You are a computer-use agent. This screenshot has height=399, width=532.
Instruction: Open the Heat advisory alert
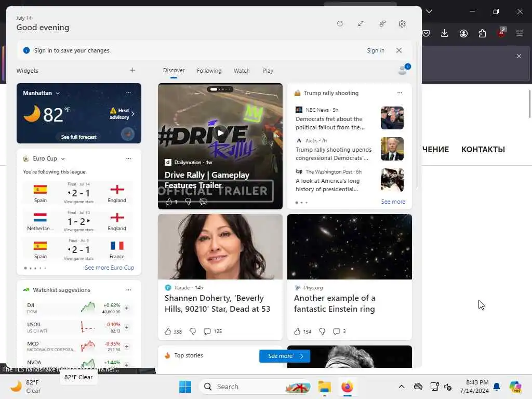click(122, 114)
